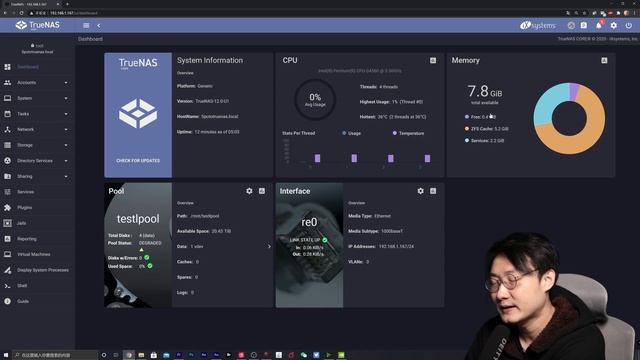The image size is (640, 360).
Task: Open Guide in the sidebar
Action: [38, 301]
